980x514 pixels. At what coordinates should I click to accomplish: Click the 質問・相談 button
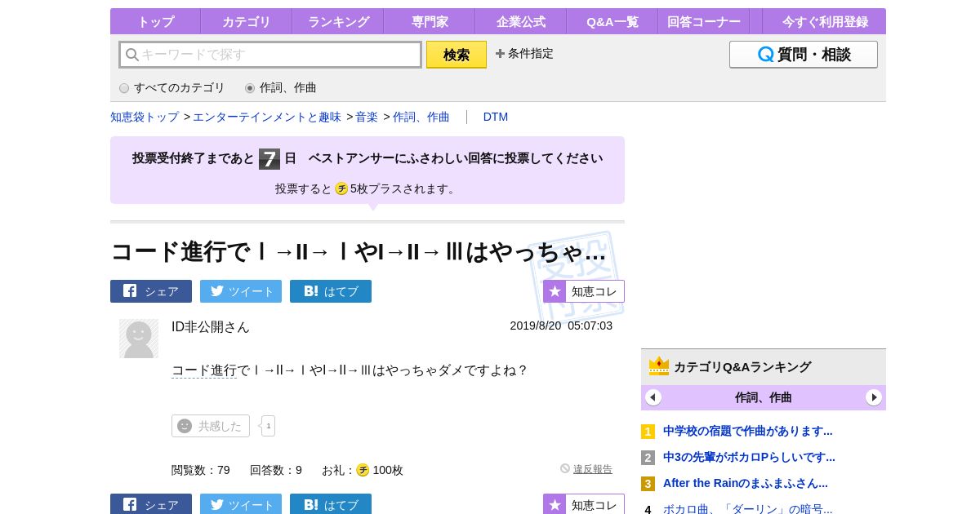804,55
